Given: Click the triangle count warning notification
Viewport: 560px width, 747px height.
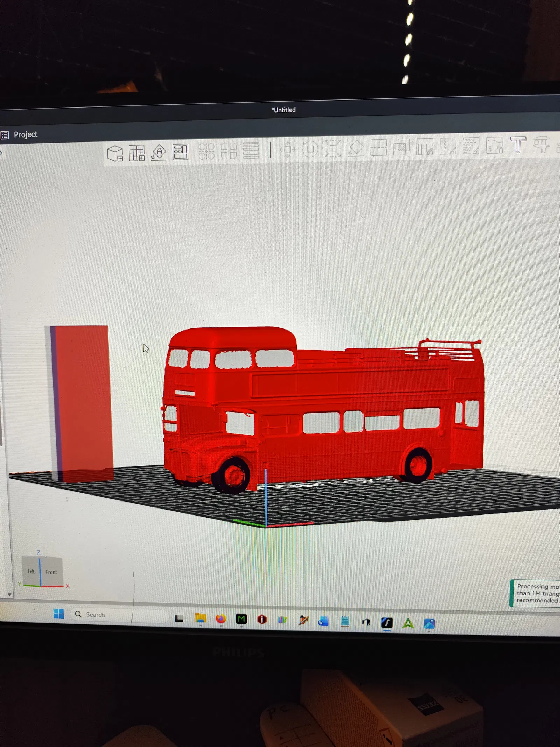Looking at the screenshot, I should click(x=535, y=593).
